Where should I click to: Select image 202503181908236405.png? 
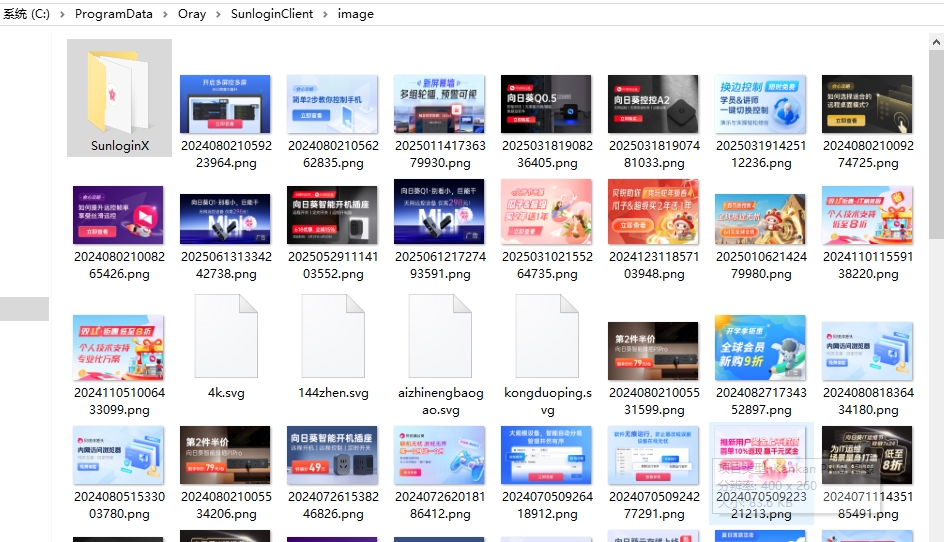547,104
